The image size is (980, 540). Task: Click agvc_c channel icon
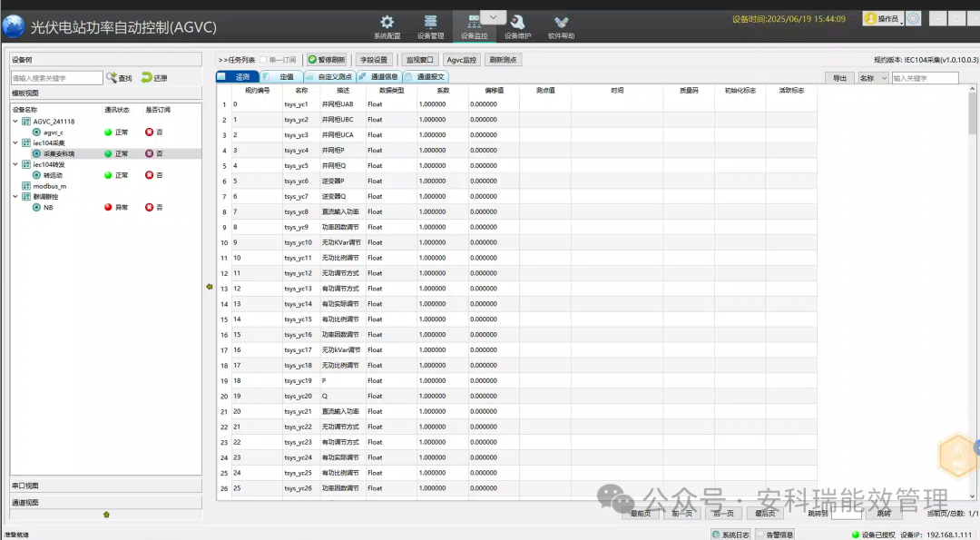coord(36,132)
